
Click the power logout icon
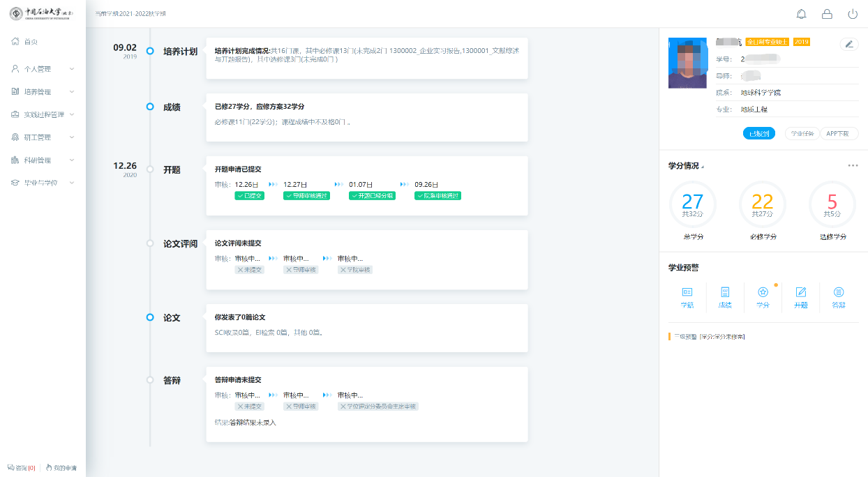tap(852, 14)
